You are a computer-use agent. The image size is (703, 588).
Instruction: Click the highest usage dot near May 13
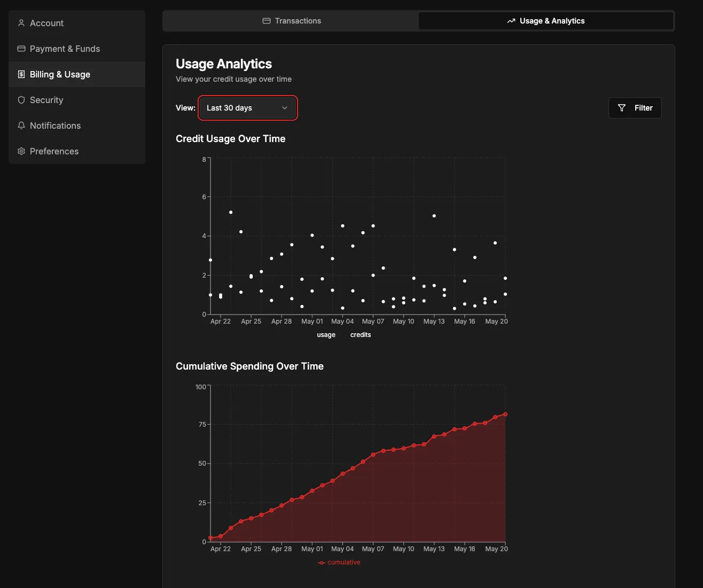[434, 216]
